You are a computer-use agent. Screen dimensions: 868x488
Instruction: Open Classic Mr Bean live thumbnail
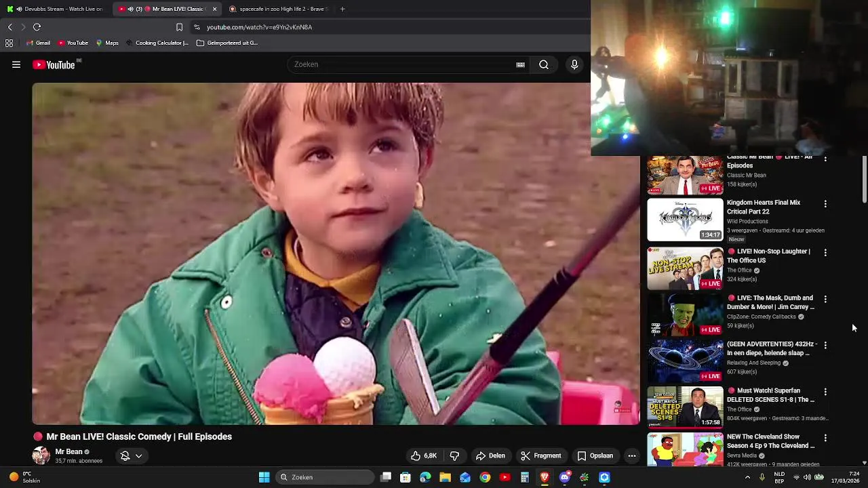[685, 175]
